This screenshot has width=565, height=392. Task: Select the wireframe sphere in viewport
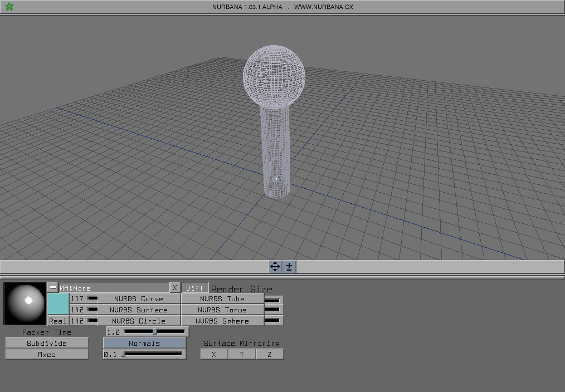click(274, 77)
